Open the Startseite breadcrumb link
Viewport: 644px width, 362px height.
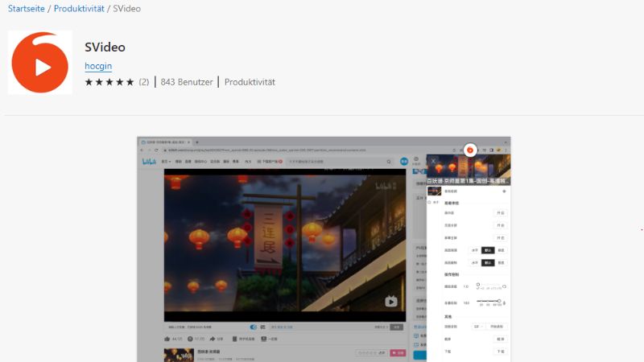coord(26,10)
